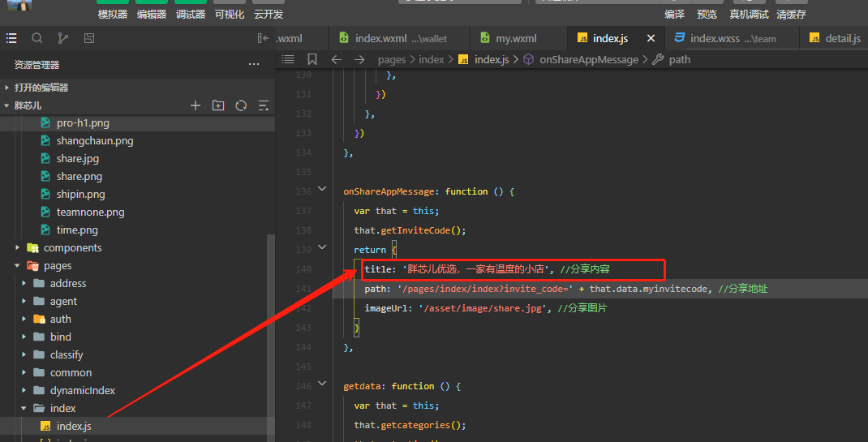The width and height of the screenshot is (868, 442).
Task: Navigate back with the left arrow
Action: 337,59
